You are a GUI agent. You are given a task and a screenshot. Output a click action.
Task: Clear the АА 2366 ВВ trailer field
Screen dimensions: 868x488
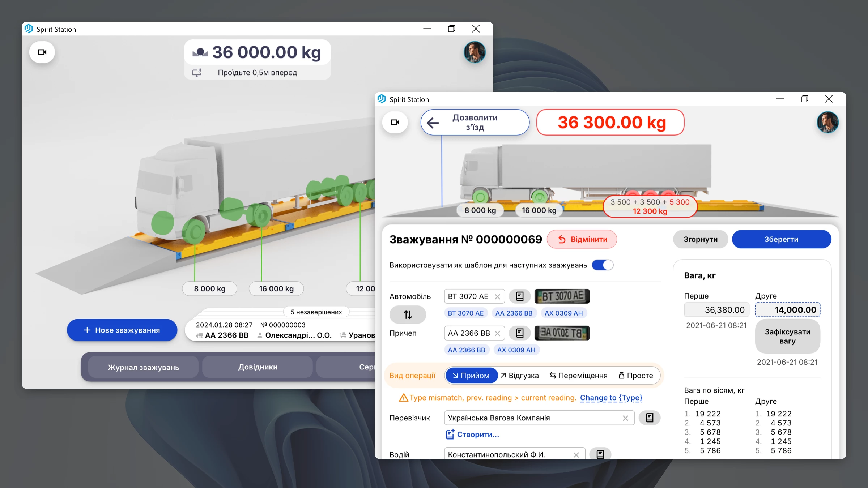click(x=497, y=333)
